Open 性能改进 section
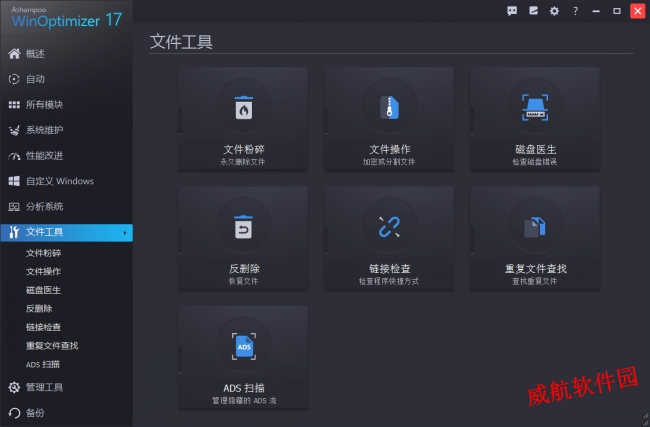The height and width of the screenshot is (427, 650). tap(44, 156)
